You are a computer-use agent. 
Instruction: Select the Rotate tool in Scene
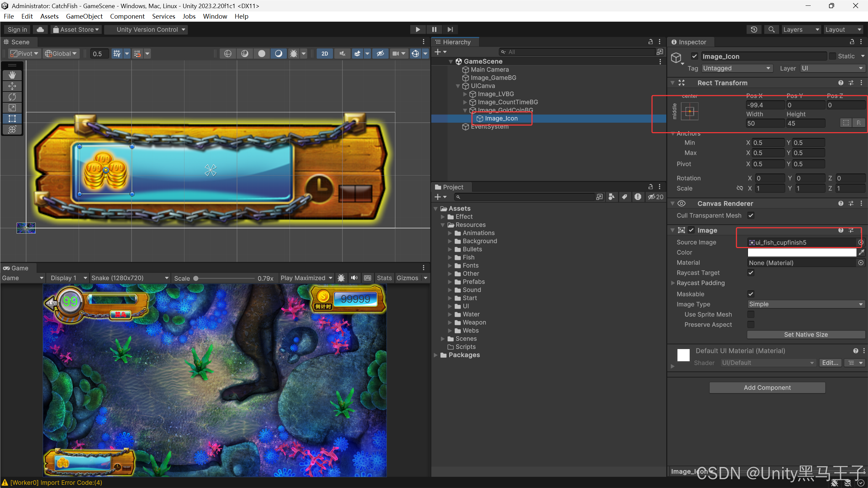click(x=12, y=97)
